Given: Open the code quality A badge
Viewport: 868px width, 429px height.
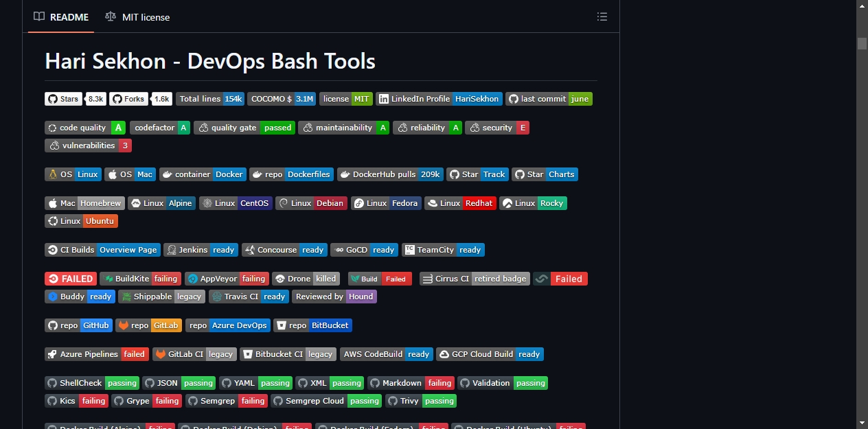Looking at the screenshot, I should [85, 128].
